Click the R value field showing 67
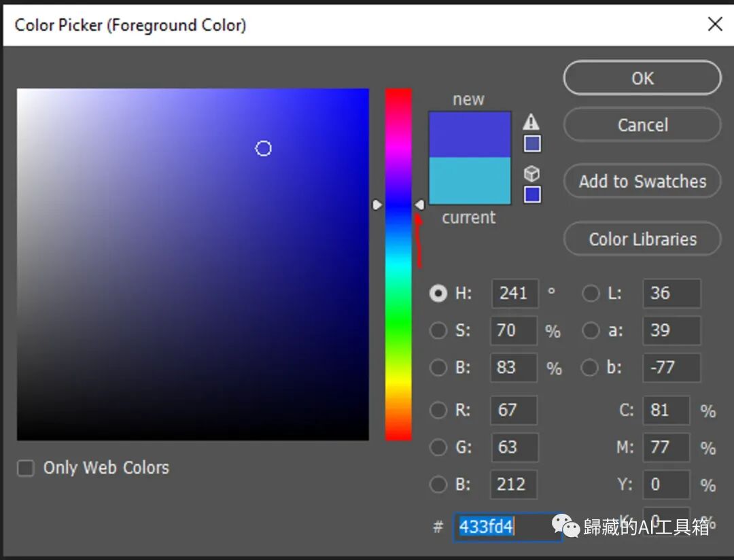 click(514, 410)
